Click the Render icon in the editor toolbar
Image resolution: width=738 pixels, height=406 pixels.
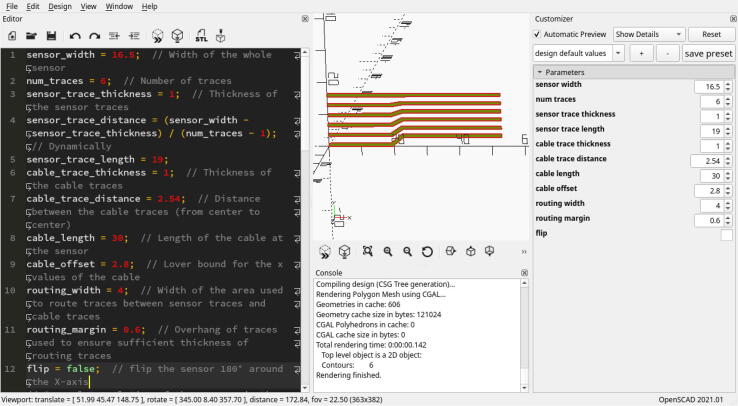[x=177, y=36]
